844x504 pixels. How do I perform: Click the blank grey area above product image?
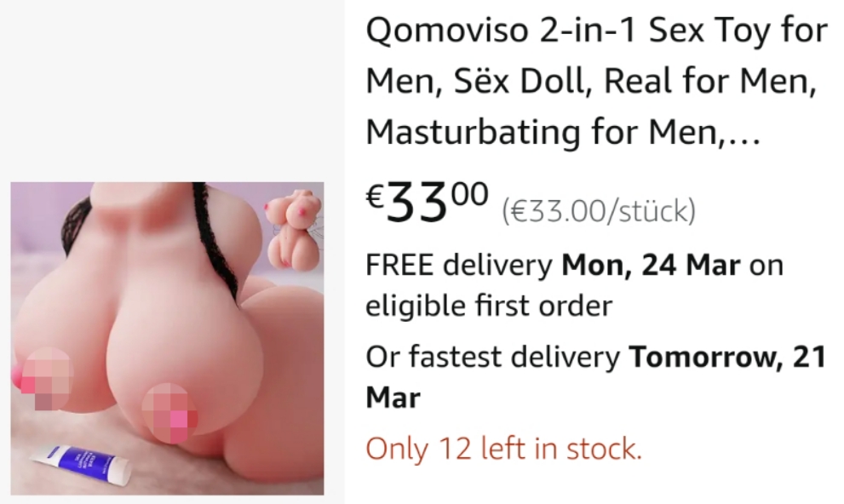(172, 90)
